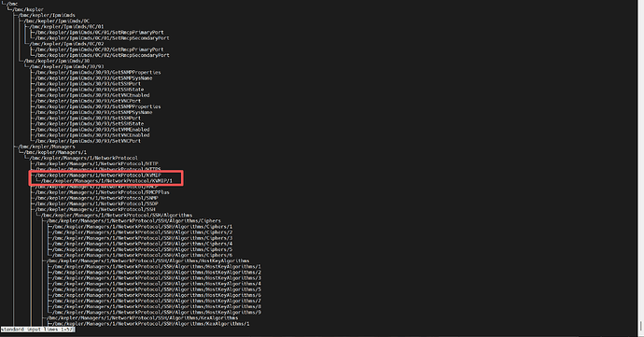The width and height of the screenshot is (644, 337).
Task: Click the HostKeyAlgorithms/8 line
Action: [157, 306]
